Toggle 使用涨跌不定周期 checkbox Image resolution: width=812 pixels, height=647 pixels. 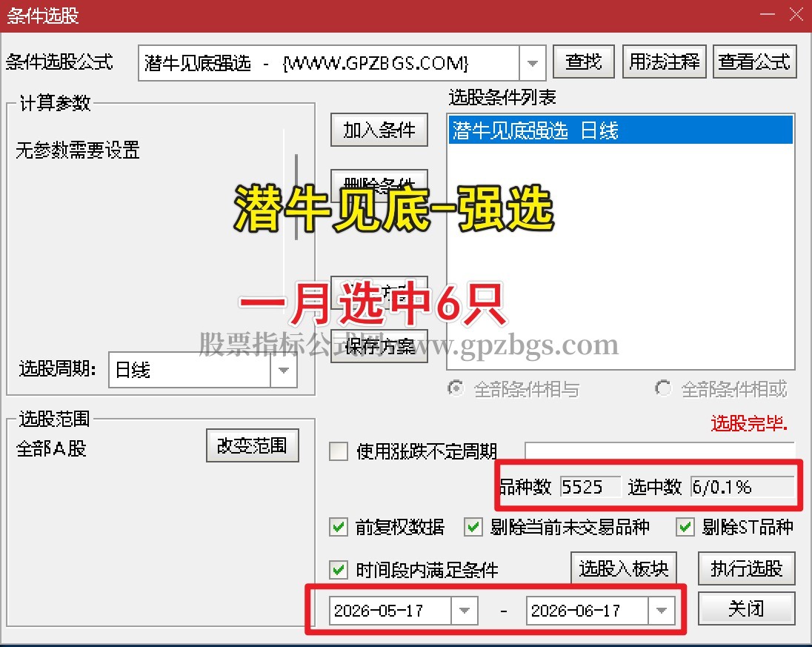point(339,451)
